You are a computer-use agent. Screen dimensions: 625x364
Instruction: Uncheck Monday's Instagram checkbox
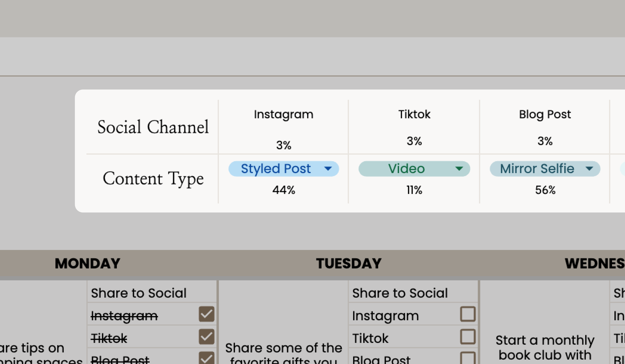coord(206,314)
